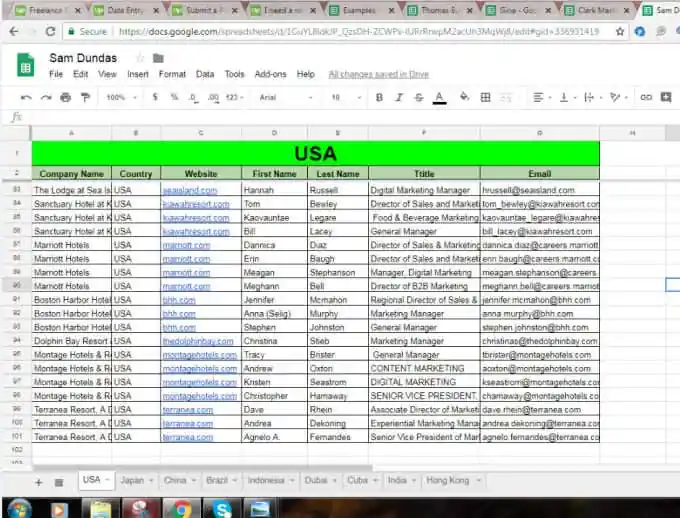Click the insert link icon

646,97
